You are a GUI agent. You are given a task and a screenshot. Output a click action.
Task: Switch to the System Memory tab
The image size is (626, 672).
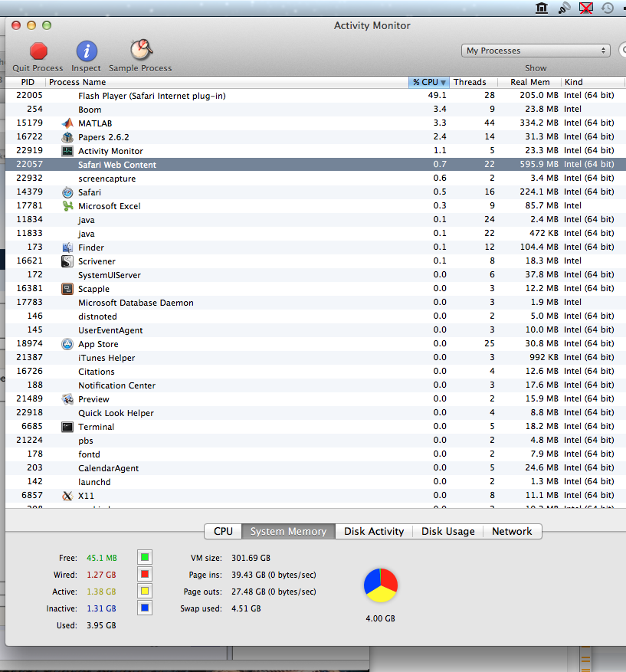288,532
